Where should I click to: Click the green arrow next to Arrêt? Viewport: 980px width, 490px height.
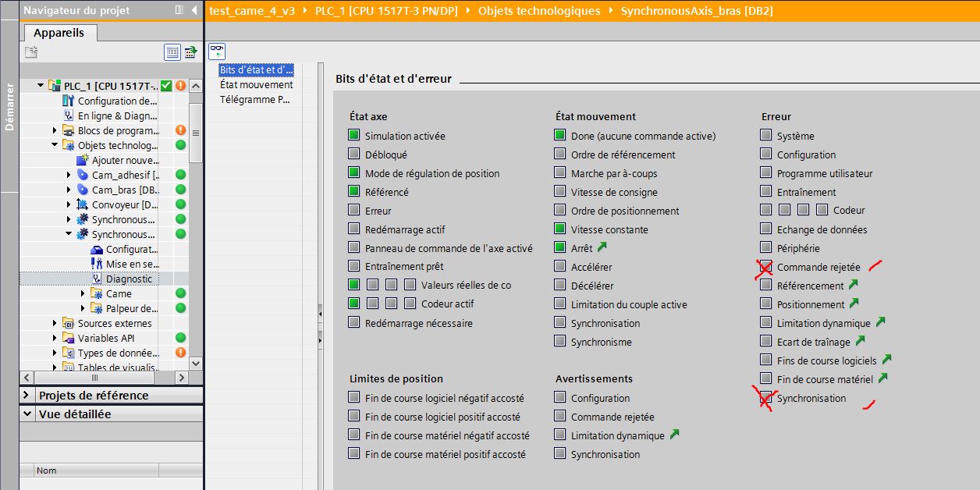tap(602, 247)
